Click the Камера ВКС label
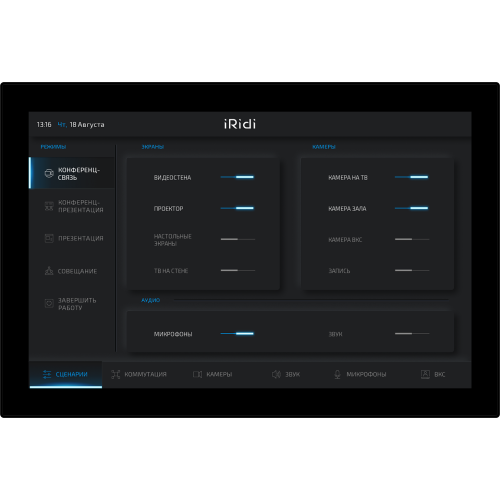 (x=345, y=240)
